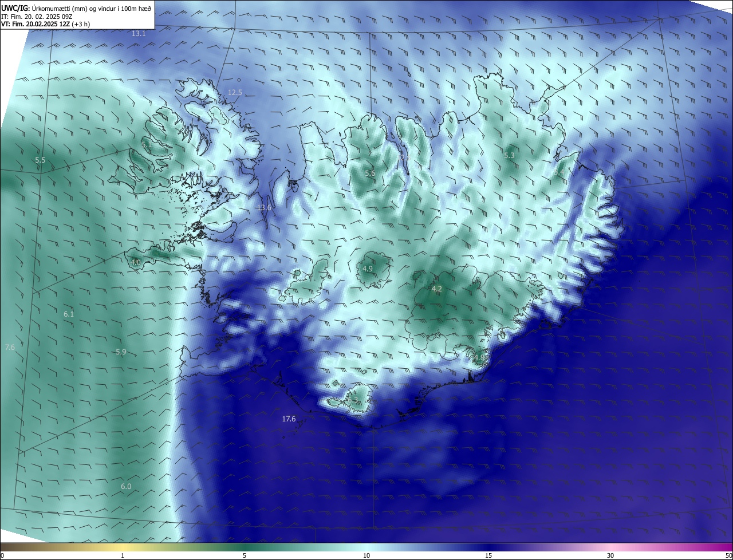
Task: Click the valid time line VT: Fim. 20.02.2025 12Z
Action: [x=45, y=24]
